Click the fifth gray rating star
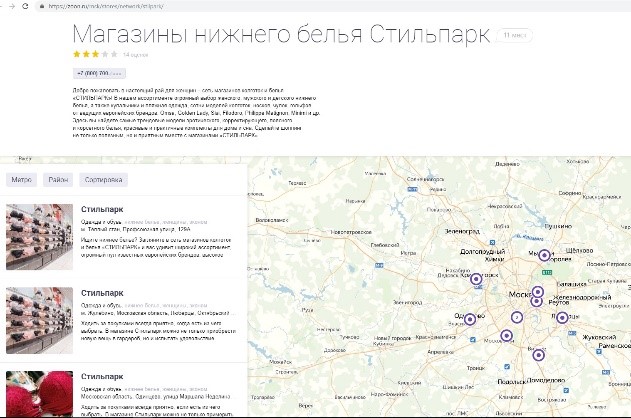 (x=114, y=54)
